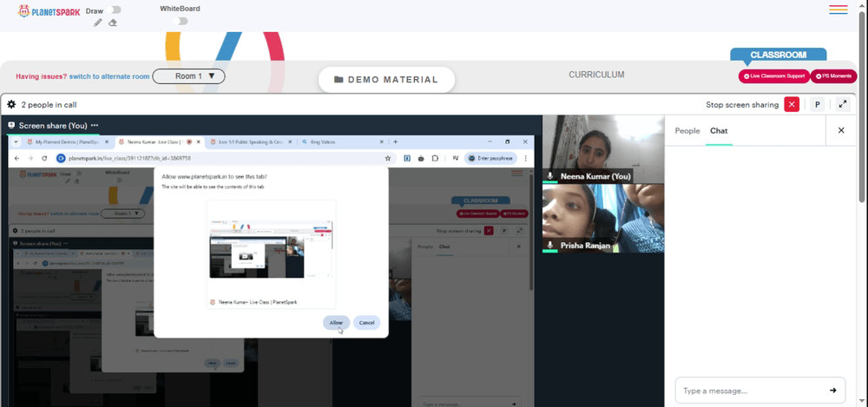Click bookmark star in shared Chrome window

pyautogui.click(x=387, y=158)
